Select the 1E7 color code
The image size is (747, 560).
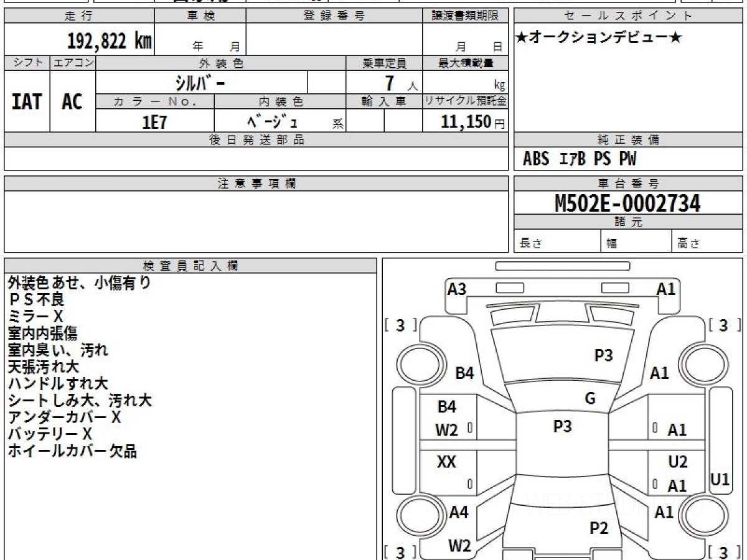pos(155,121)
